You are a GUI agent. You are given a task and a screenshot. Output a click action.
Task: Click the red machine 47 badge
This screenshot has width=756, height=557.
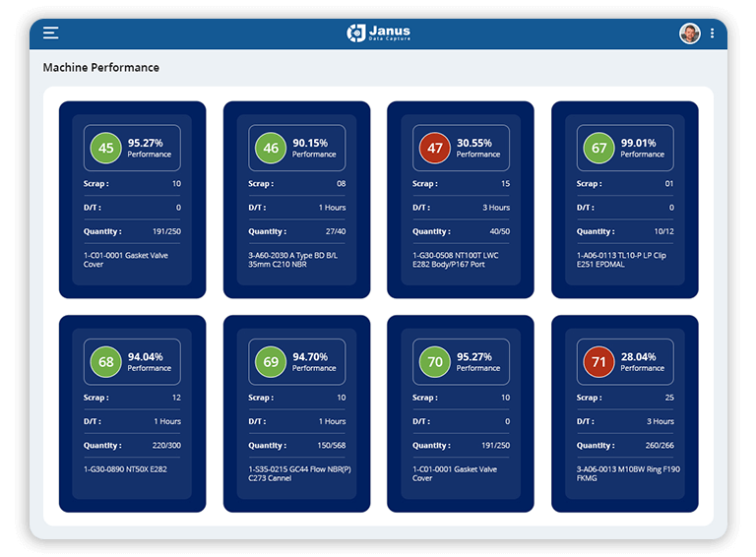point(434,149)
